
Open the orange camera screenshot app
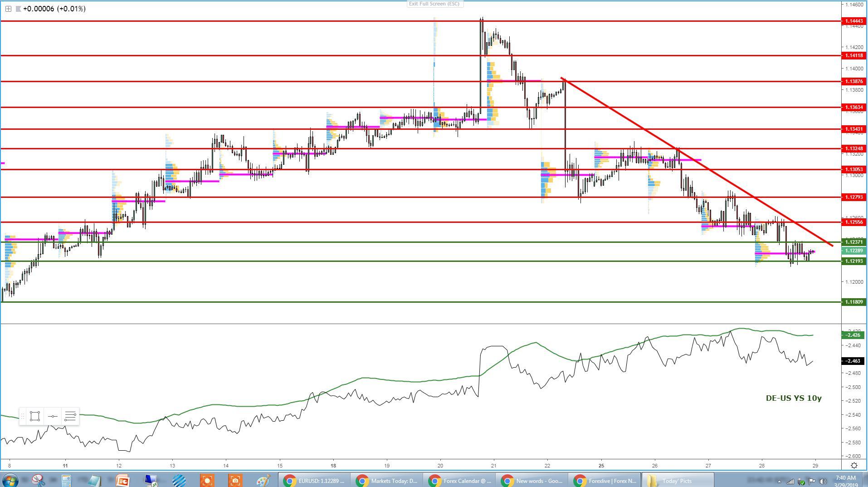tap(235, 480)
